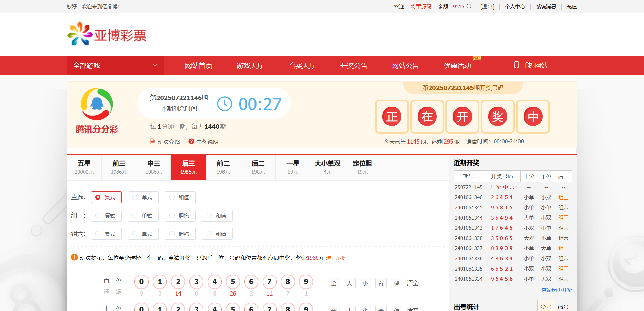
Task: Click the red 正 draw ball
Action: [392, 117]
